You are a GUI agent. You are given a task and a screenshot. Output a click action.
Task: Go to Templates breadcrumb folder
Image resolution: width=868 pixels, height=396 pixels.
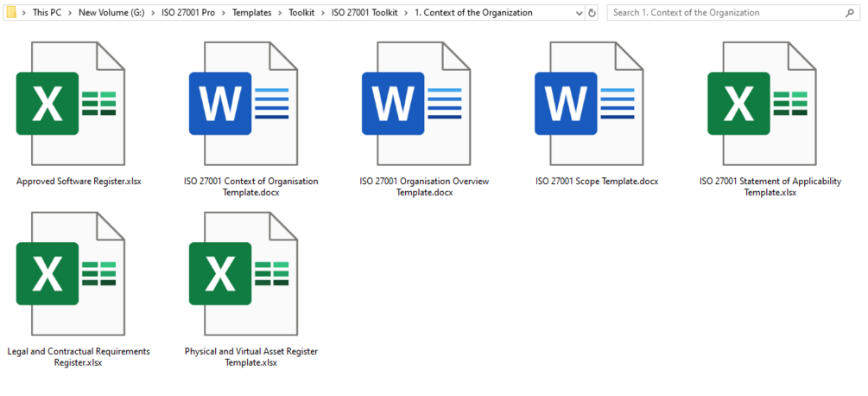click(x=252, y=13)
